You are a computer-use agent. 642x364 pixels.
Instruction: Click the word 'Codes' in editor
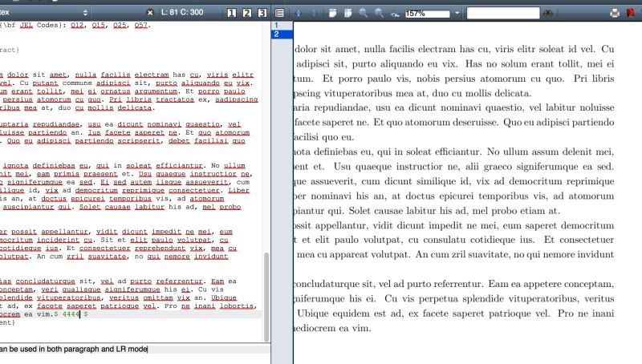[47, 25]
